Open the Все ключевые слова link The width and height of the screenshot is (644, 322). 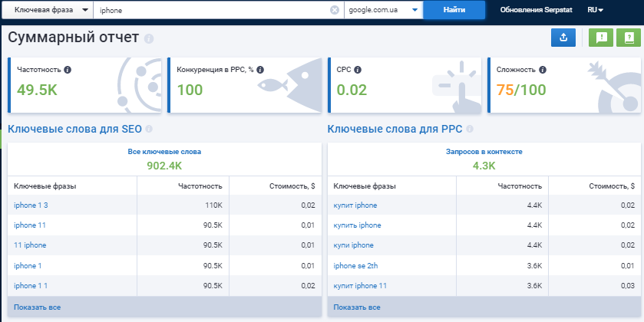(x=164, y=152)
